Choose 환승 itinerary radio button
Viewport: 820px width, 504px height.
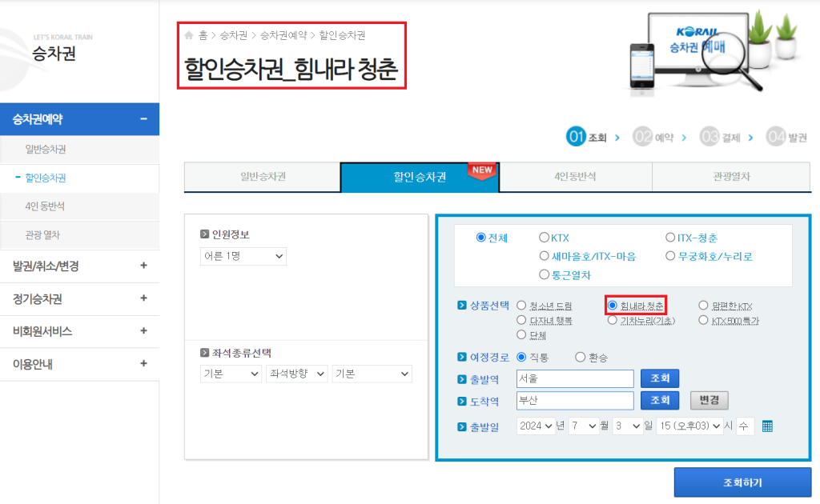pos(581,357)
